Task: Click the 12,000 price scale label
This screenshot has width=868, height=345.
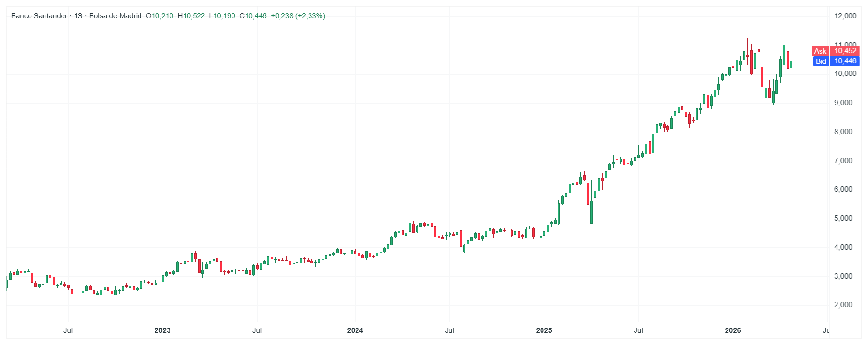Action: pos(845,16)
